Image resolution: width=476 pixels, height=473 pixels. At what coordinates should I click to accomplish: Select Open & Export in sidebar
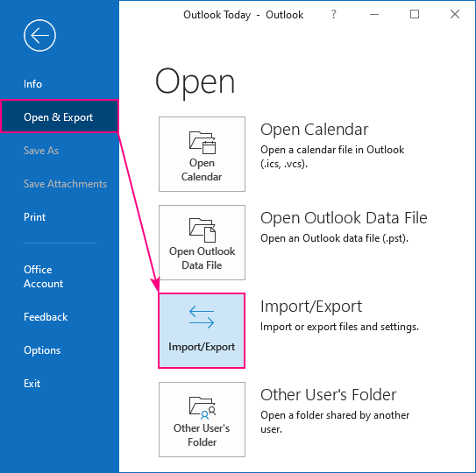(60, 116)
